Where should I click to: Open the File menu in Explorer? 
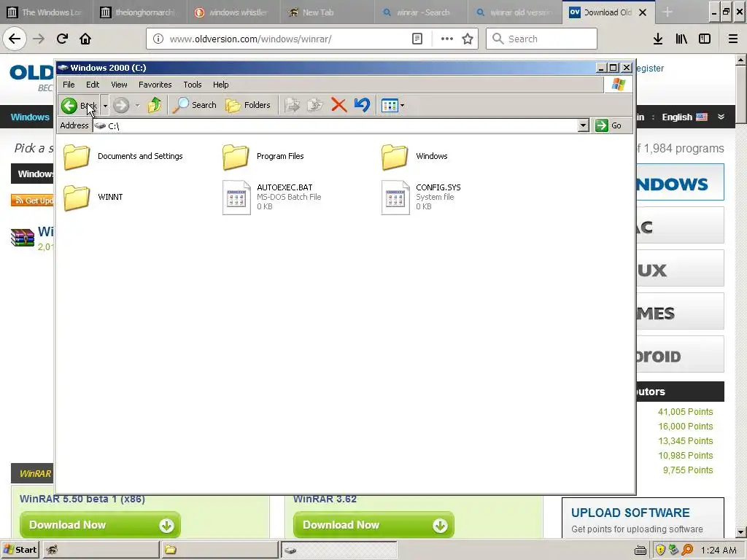(x=69, y=85)
